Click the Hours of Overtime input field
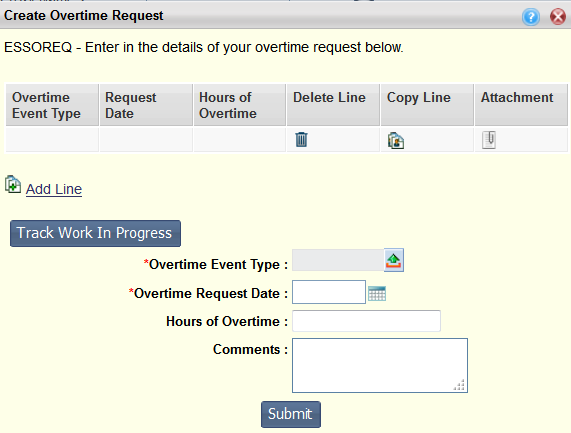The image size is (571, 433). coord(366,321)
